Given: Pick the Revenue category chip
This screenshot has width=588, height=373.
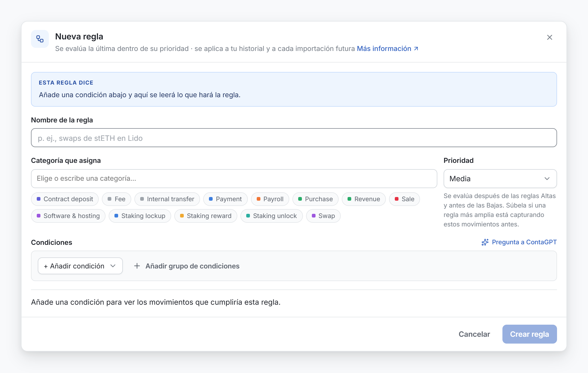Looking at the screenshot, I should click(364, 199).
